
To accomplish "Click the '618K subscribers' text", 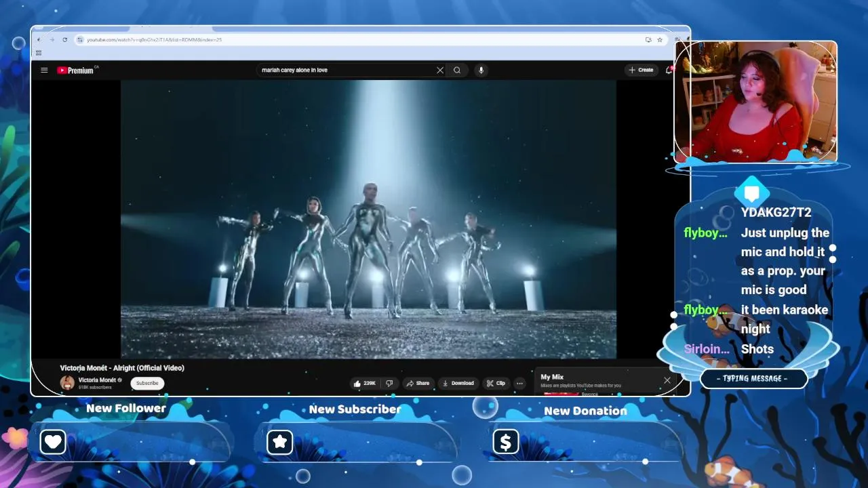I will [x=95, y=387].
